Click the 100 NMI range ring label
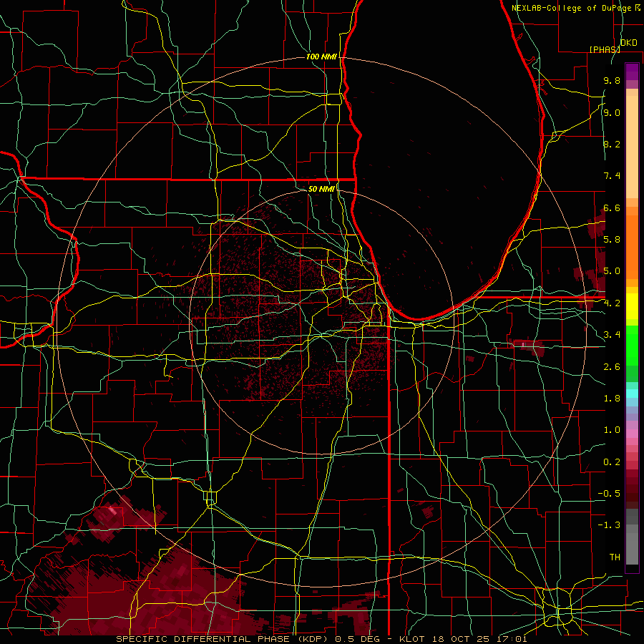644x644 pixels. 321,57
